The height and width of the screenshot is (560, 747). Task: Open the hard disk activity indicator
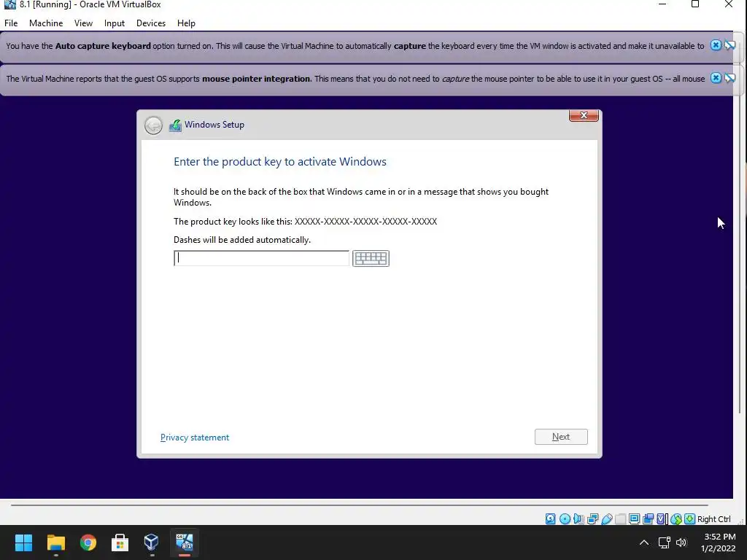tap(550, 519)
